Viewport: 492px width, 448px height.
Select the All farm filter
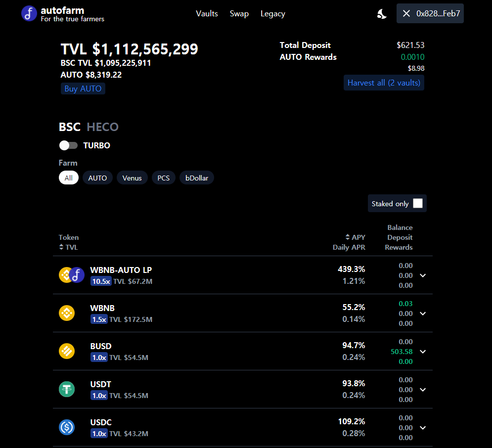point(68,178)
